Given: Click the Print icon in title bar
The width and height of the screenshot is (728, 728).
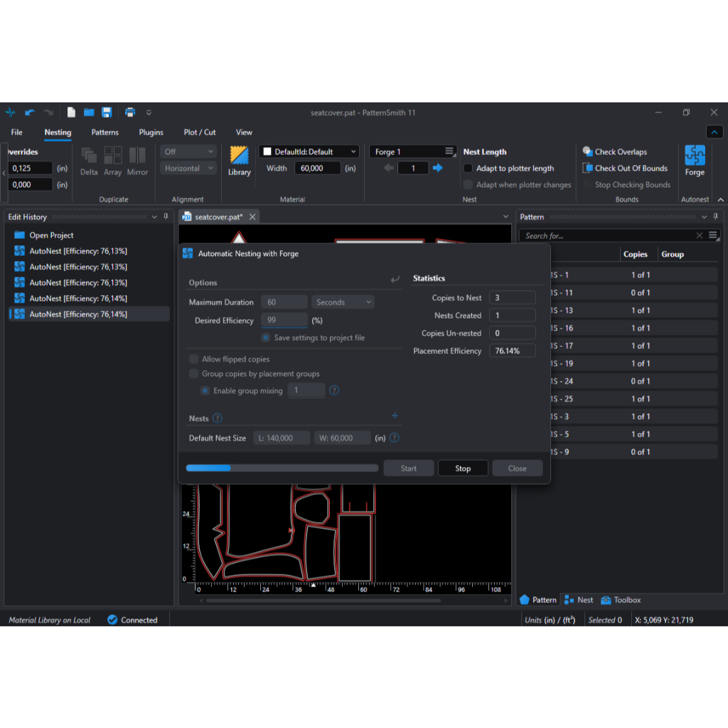Looking at the screenshot, I should (x=130, y=112).
